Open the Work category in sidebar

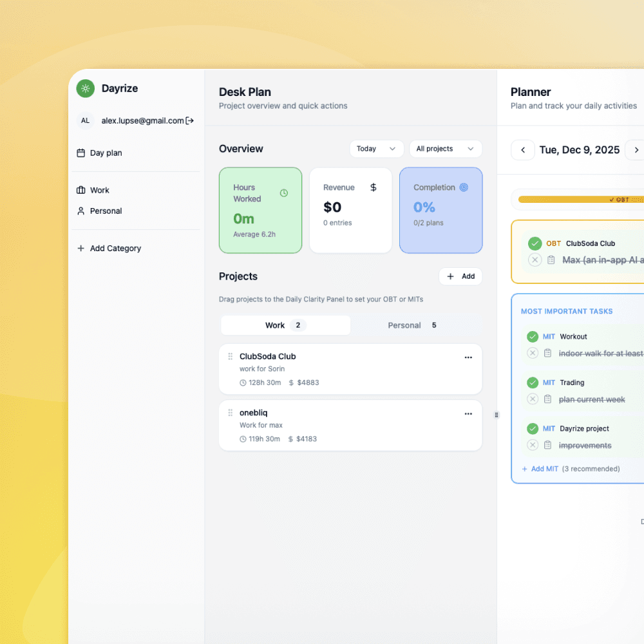click(x=135, y=190)
